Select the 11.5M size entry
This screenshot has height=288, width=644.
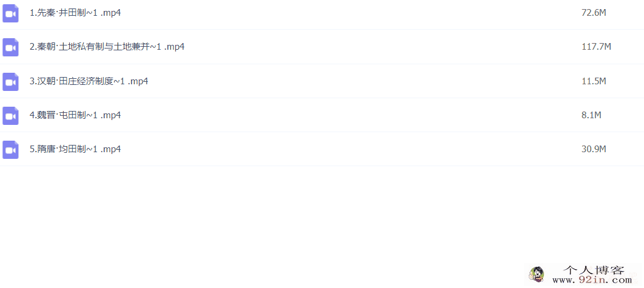(x=594, y=81)
